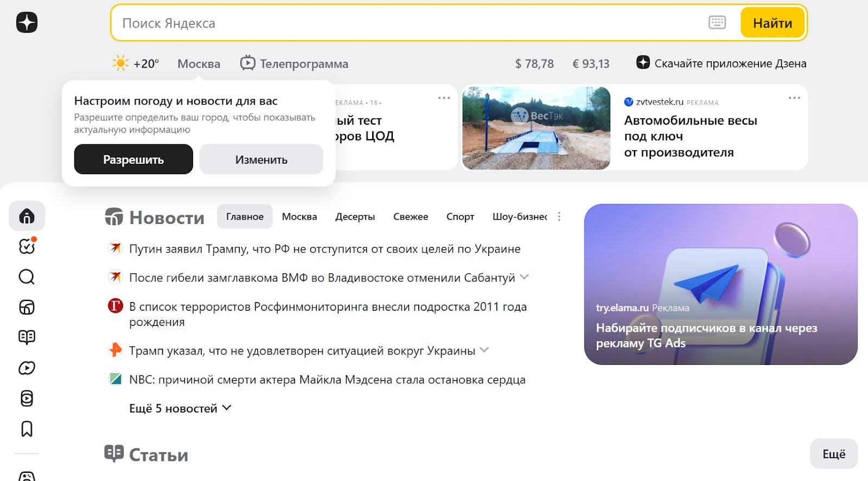Image resolution: width=868 pixels, height=481 pixels.
Task: Open more news categories vertical dots
Action: tap(559, 216)
